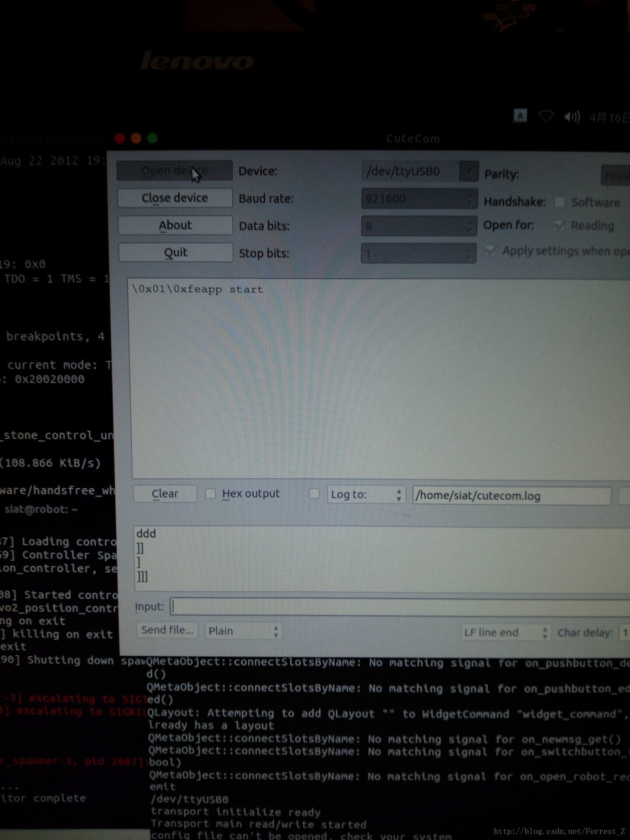
Task: Click the disabled Open device button
Action: (175, 171)
